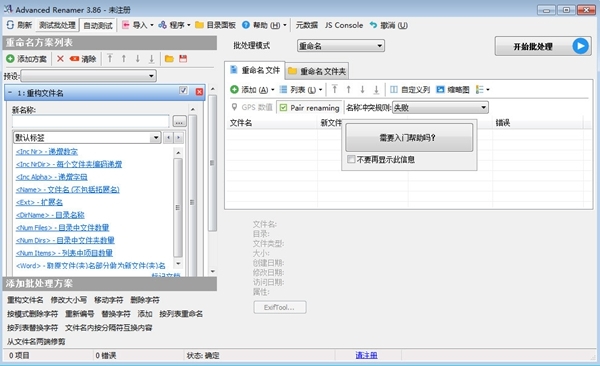Click the ExifTool... button

coord(280,307)
